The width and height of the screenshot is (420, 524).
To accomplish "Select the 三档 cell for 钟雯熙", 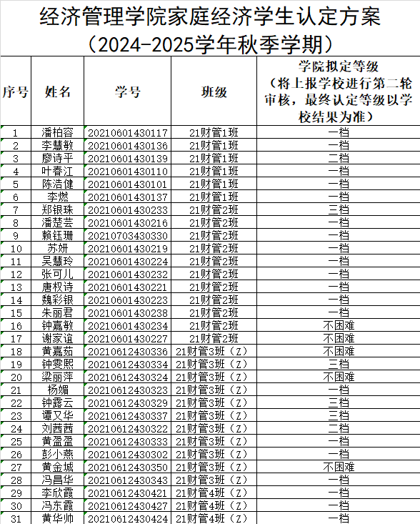I will point(339,365).
